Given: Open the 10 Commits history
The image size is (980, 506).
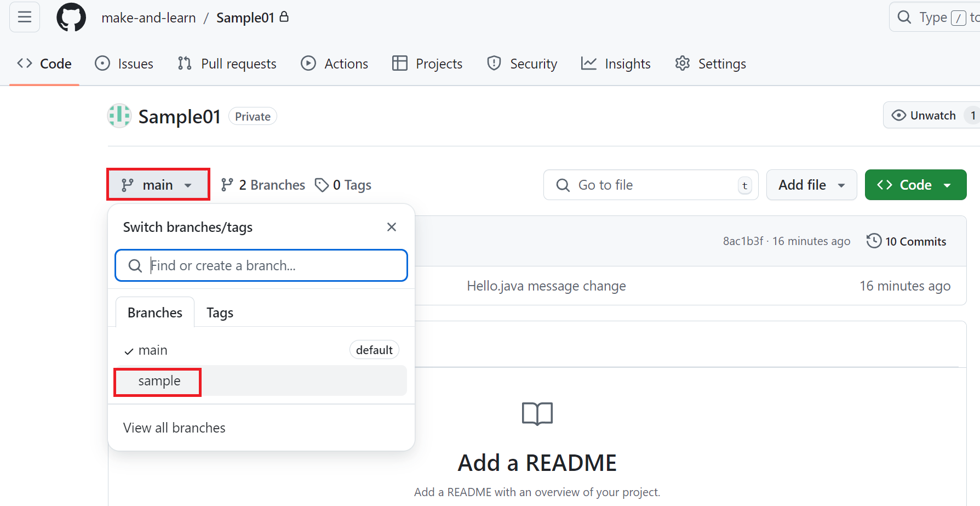Looking at the screenshot, I should click(907, 241).
